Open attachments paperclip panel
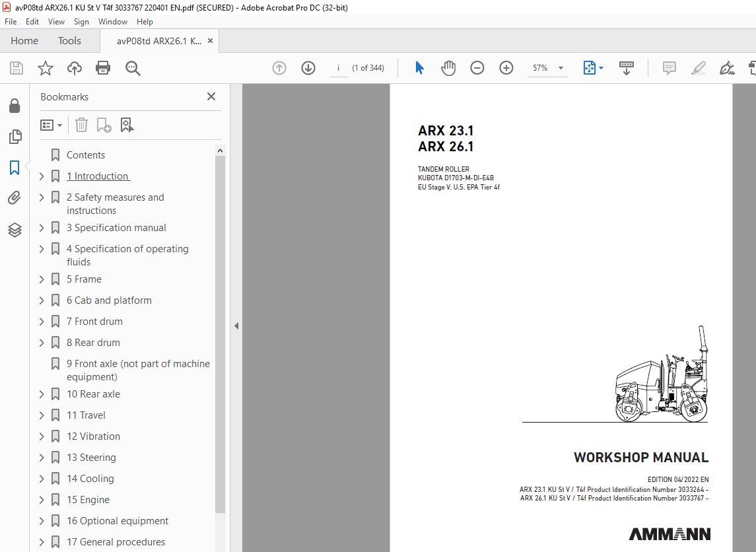756x552 pixels. pyautogui.click(x=15, y=197)
